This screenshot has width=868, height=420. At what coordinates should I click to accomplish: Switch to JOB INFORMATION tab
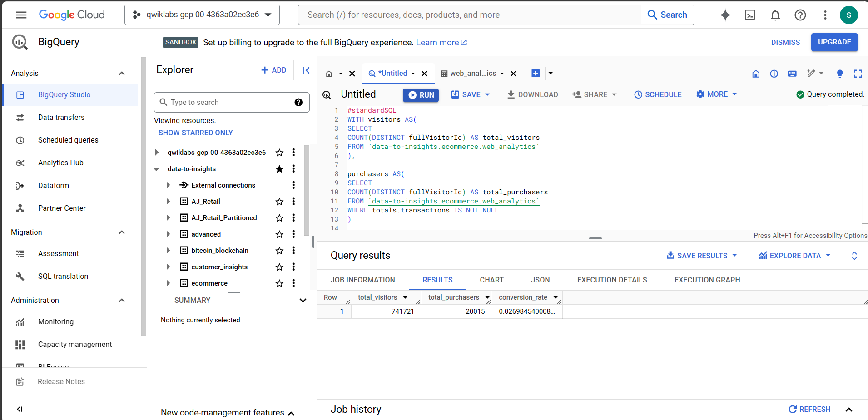click(x=363, y=280)
